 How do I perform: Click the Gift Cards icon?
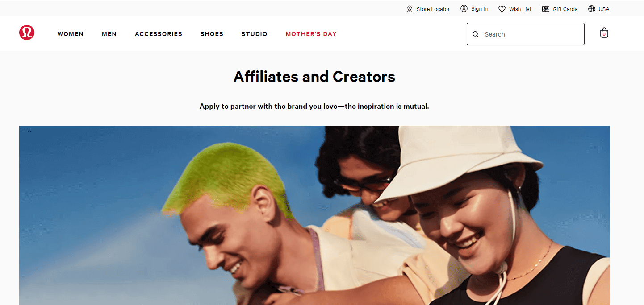tap(546, 9)
